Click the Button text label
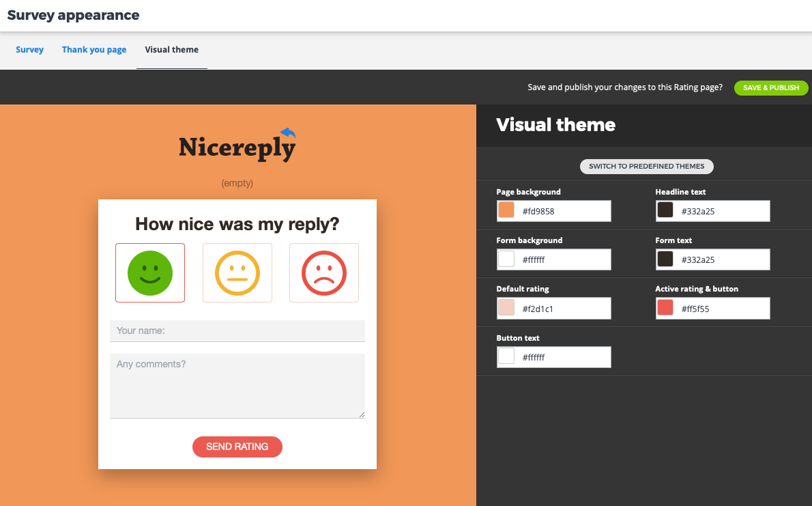 (518, 338)
